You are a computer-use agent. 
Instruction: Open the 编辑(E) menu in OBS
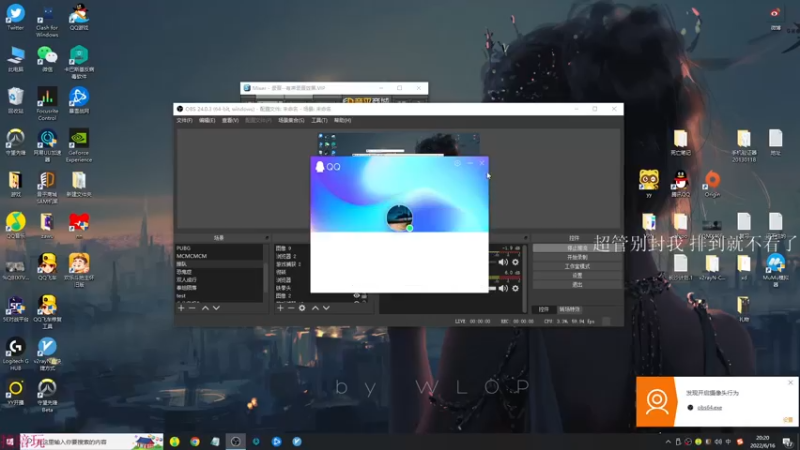[x=207, y=120]
